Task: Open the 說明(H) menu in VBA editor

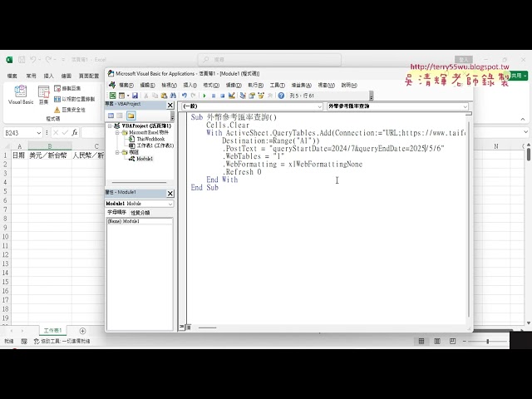Action: tap(349, 85)
